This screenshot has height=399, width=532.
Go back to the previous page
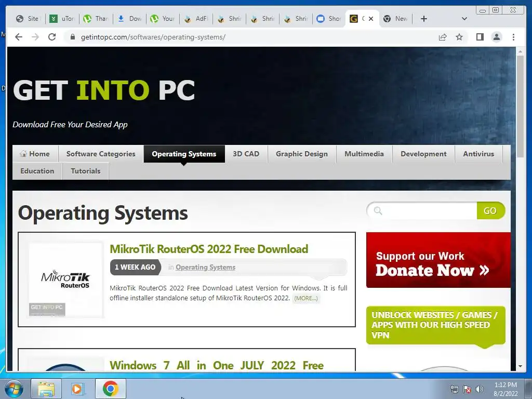[x=19, y=37]
